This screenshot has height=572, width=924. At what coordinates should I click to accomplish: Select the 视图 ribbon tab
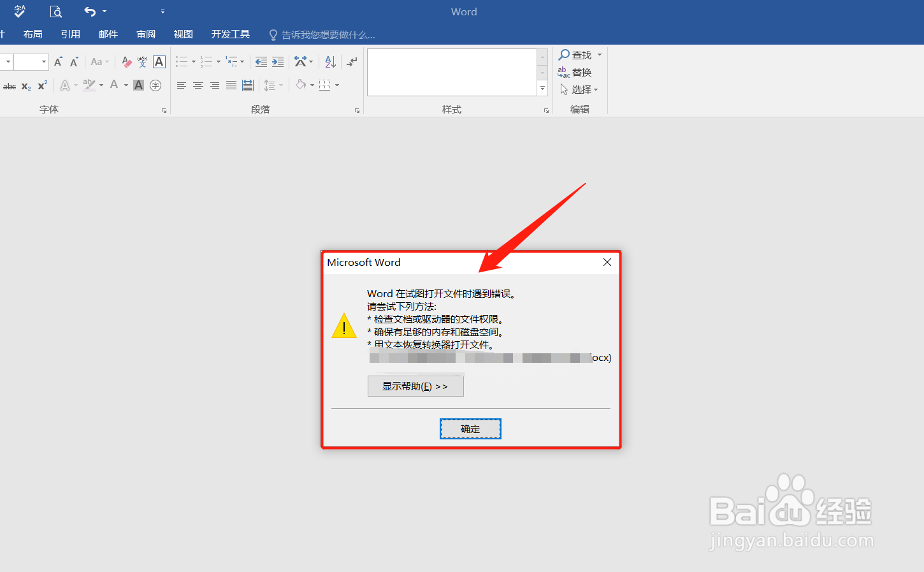point(184,34)
